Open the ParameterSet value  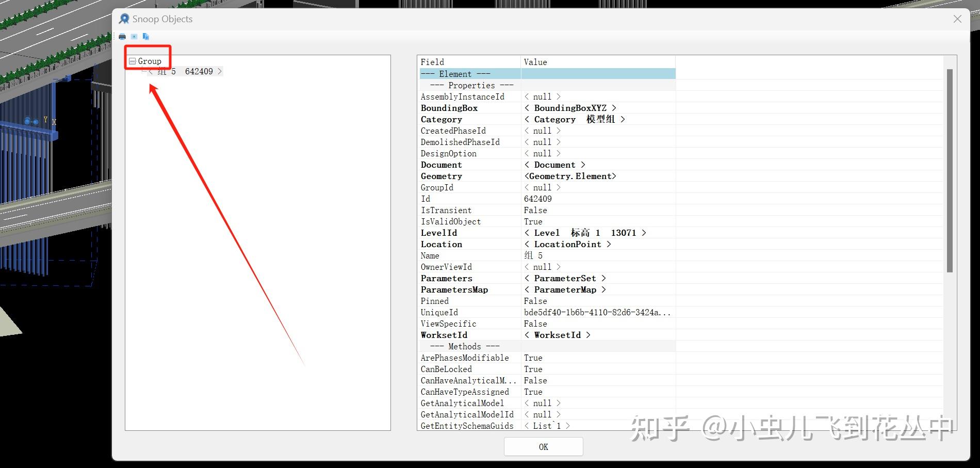[565, 279]
